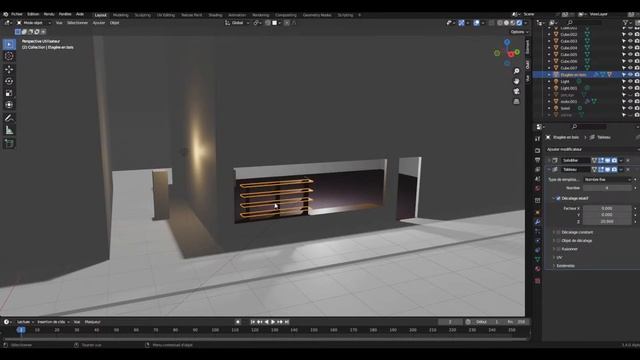Screen dimensions: 640x360
Task: Switch orthographic perspective grid icon
Action: click(x=516, y=101)
